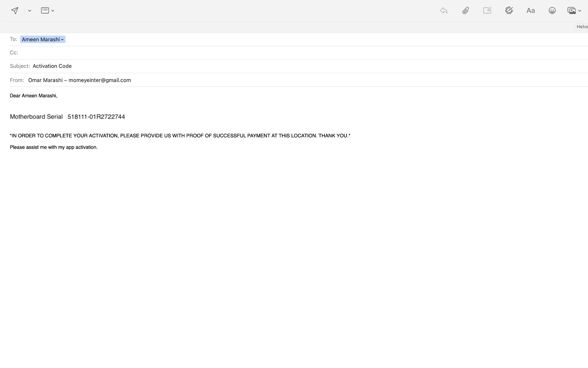
Task: Click the Motherboard Serial number text
Action: click(x=96, y=117)
